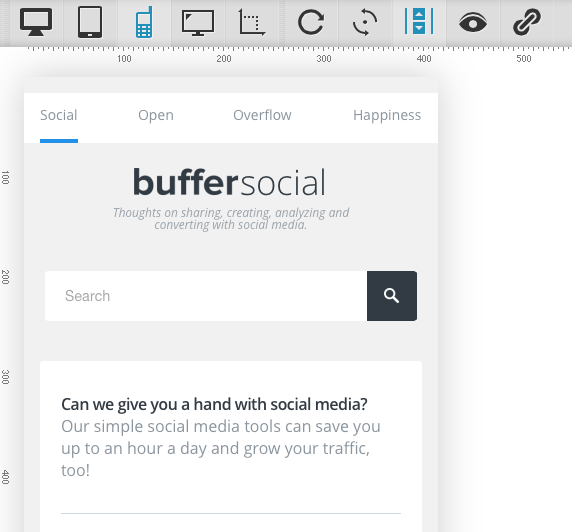The image size is (572, 532).
Task: Pick the TV widescreen preview icon
Action: (x=198, y=23)
